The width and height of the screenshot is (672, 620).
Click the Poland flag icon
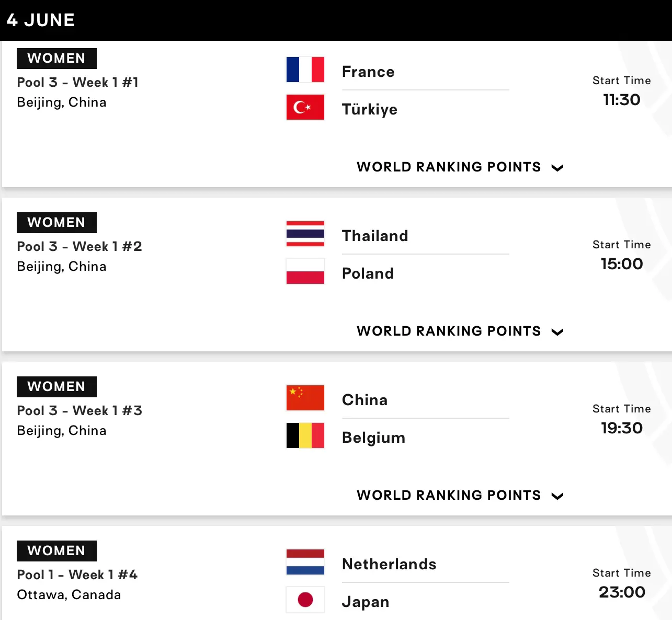(305, 271)
